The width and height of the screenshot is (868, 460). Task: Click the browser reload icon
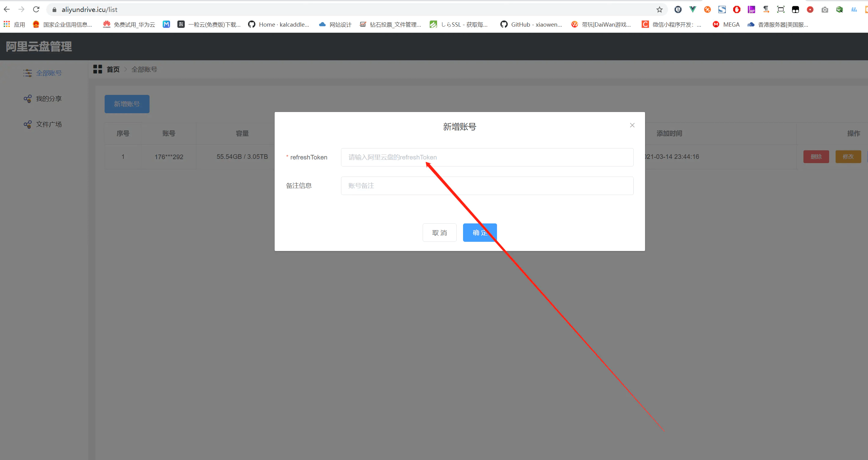point(36,9)
